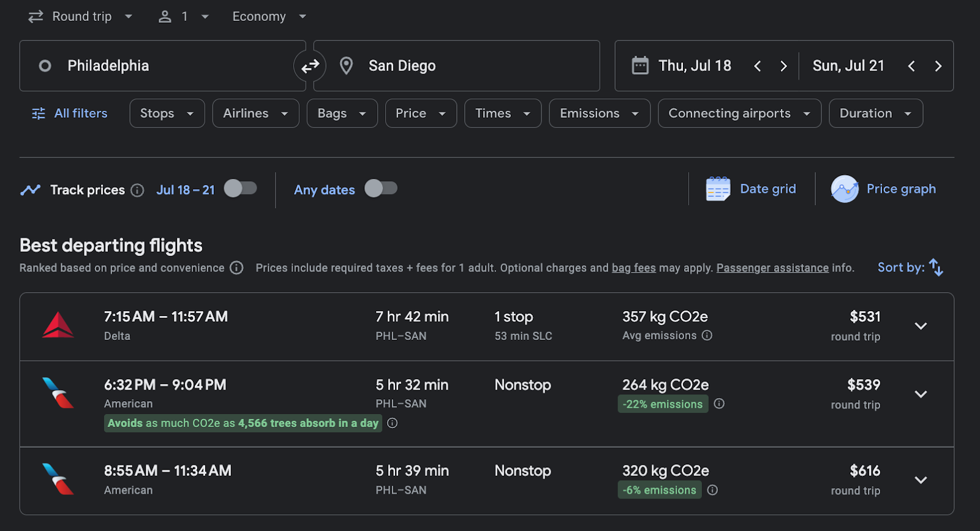This screenshot has height=531, width=980.
Task: Click the -22% emissions badge
Action: tap(663, 404)
